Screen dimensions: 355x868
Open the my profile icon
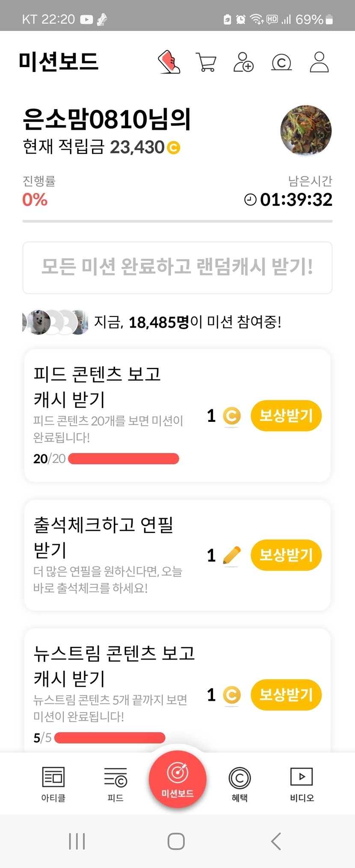pyautogui.click(x=319, y=62)
